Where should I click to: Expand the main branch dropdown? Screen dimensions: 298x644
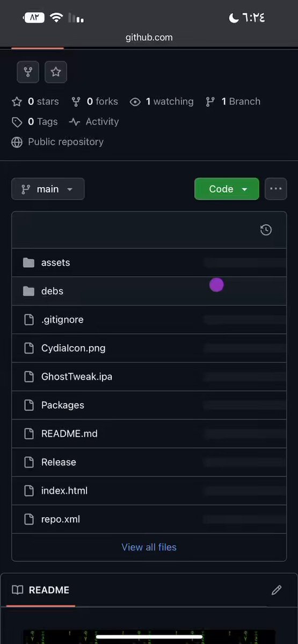pos(48,189)
